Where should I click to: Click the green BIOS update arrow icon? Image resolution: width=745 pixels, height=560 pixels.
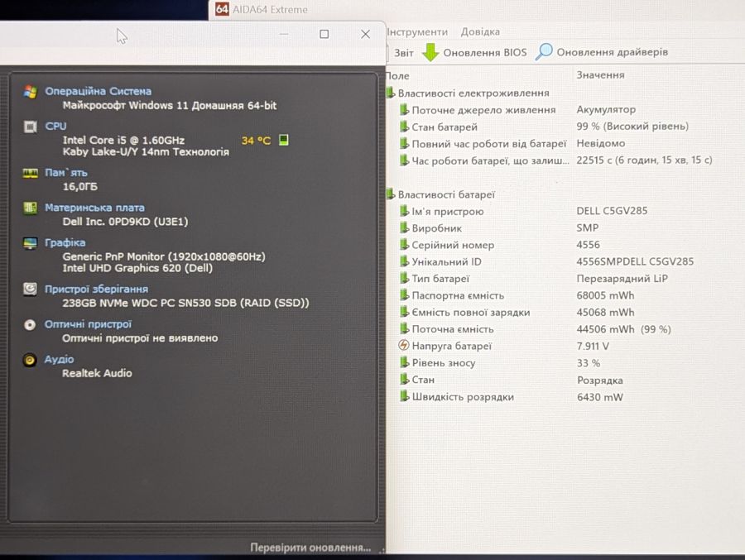click(x=430, y=52)
